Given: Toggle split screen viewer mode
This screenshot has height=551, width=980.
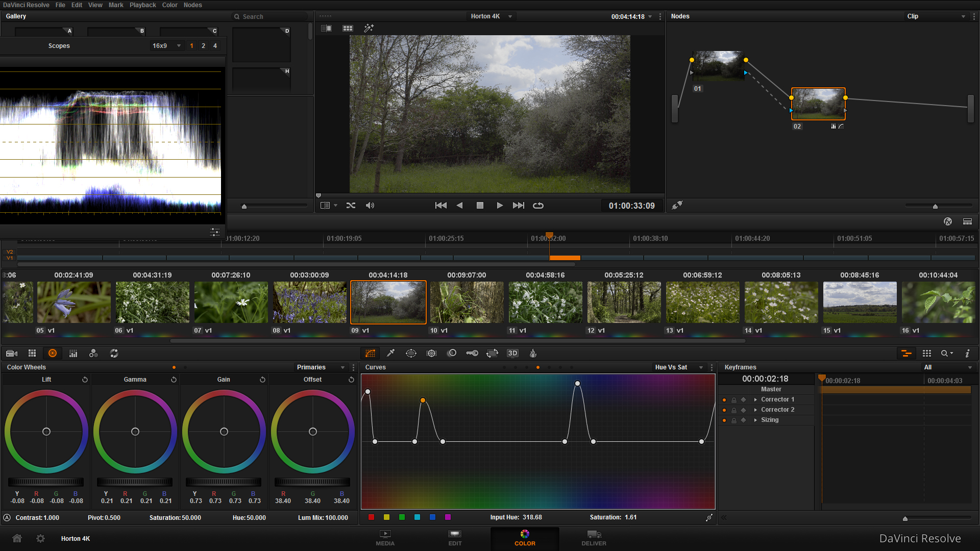Looking at the screenshot, I should (x=348, y=28).
